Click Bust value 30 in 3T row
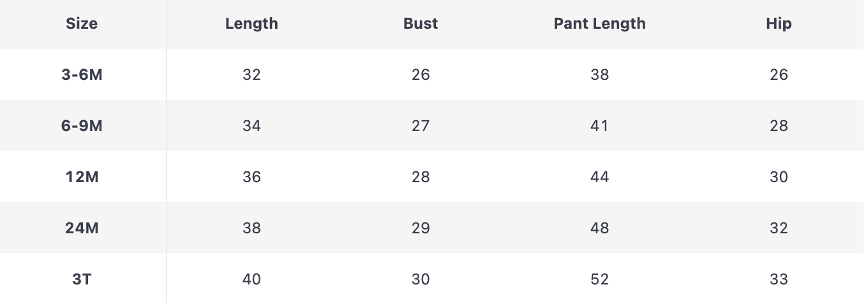 pos(421,279)
